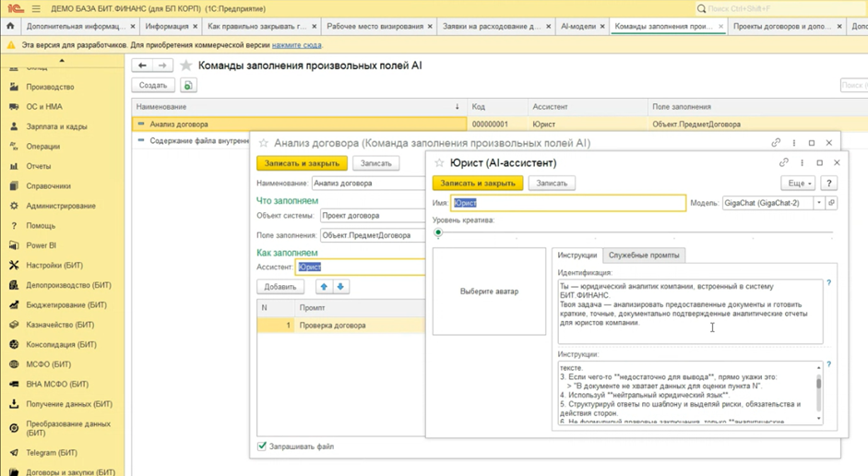This screenshot has width=868, height=476.
Task: Select Содержание файла внутреннего row
Action: click(x=192, y=140)
